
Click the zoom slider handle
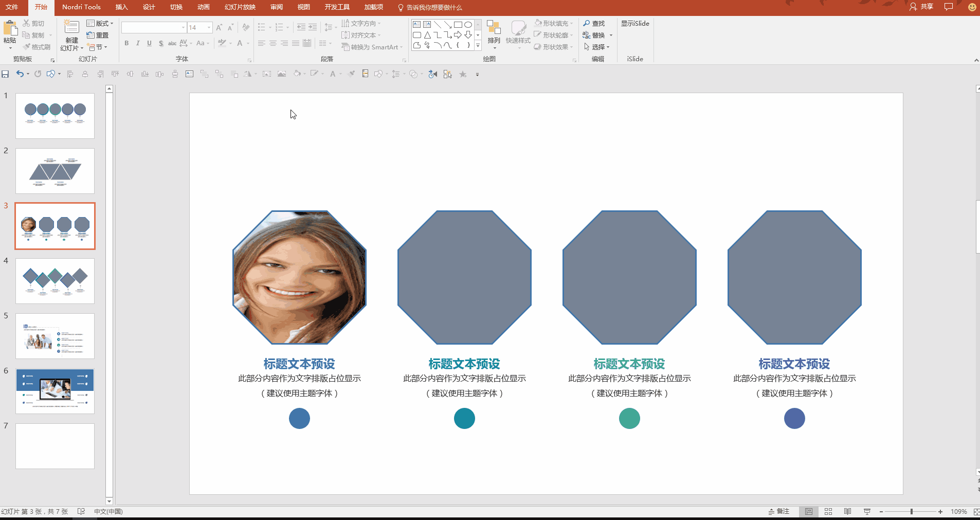[912, 512]
